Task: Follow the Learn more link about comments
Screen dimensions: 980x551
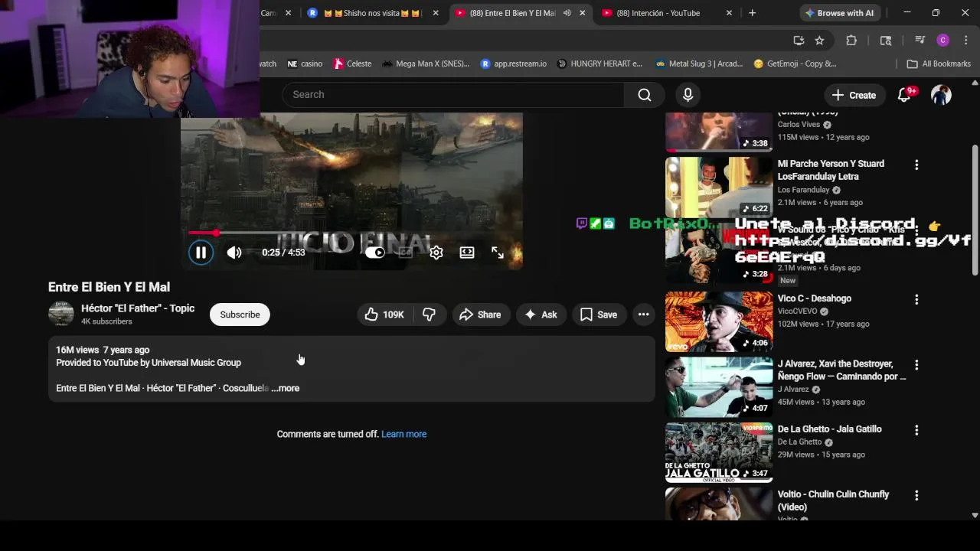Action: [x=404, y=434]
